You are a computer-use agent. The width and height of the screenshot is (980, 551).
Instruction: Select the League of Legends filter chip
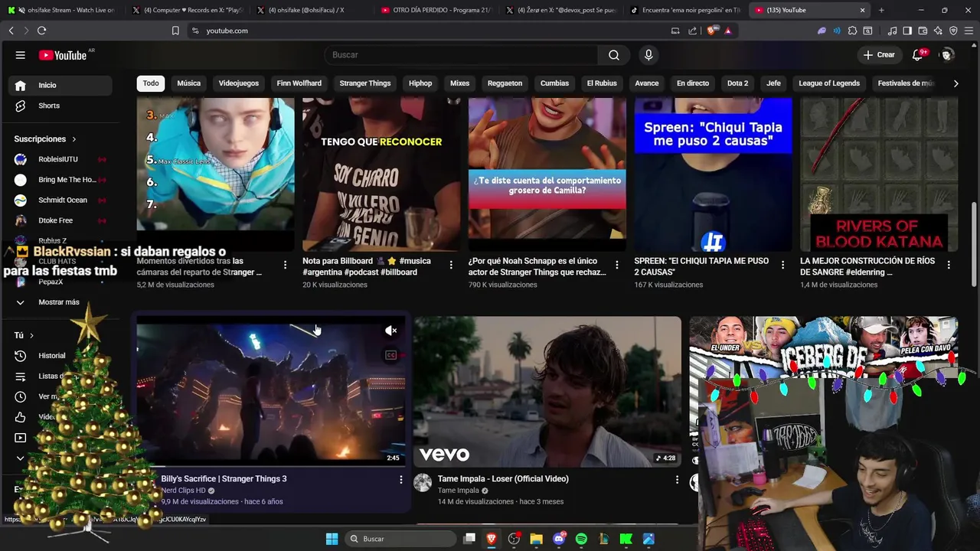(x=829, y=83)
